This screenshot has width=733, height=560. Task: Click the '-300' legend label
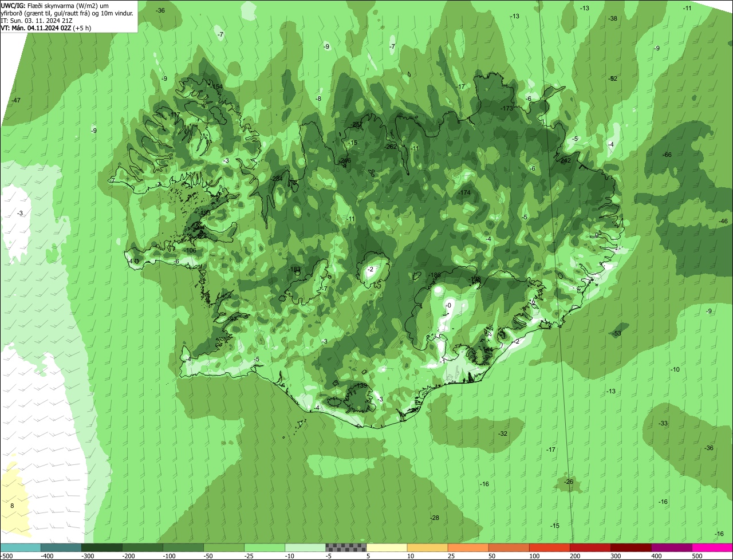pos(88,556)
